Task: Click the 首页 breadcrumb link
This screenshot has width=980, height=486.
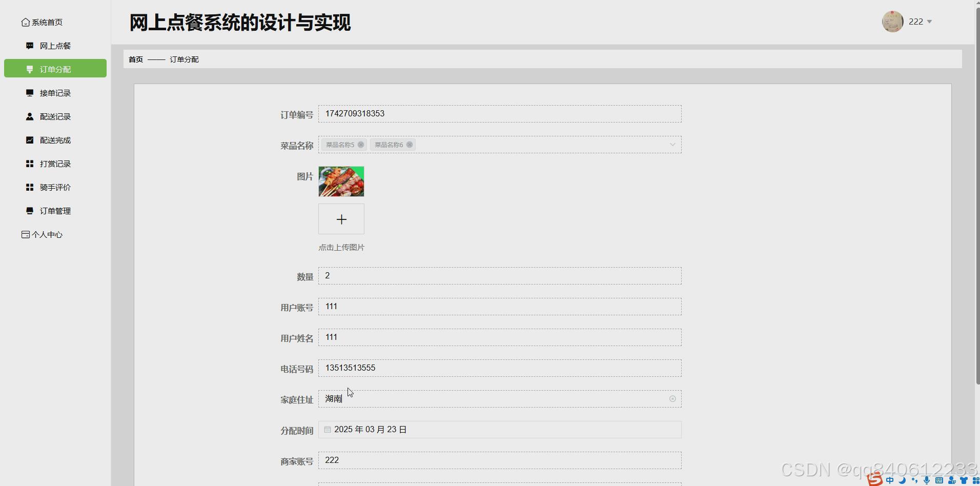Action: coord(135,59)
